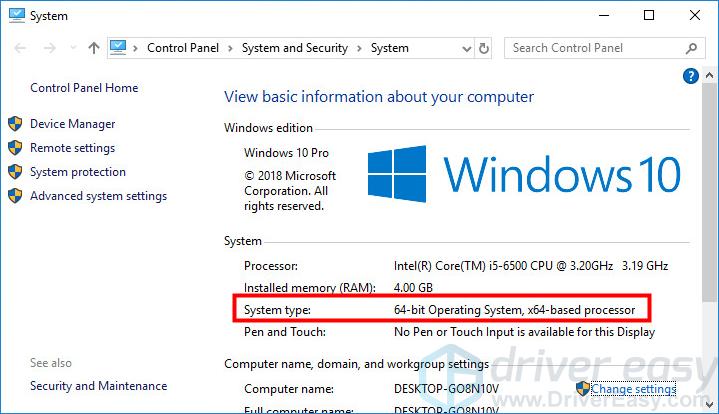Viewport: 719px width, 414px height.
Task: Open address bar history dropdown
Action: click(466, 48)
